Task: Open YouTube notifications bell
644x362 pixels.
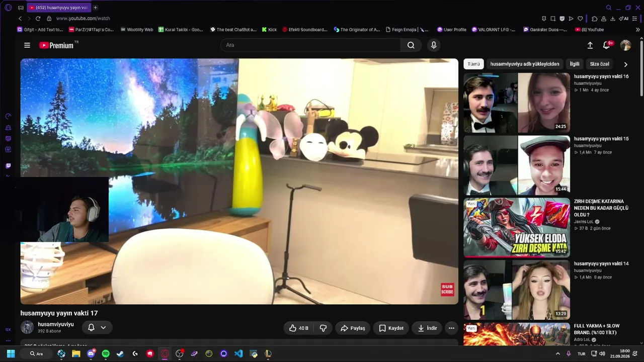Action: (607, 45)
